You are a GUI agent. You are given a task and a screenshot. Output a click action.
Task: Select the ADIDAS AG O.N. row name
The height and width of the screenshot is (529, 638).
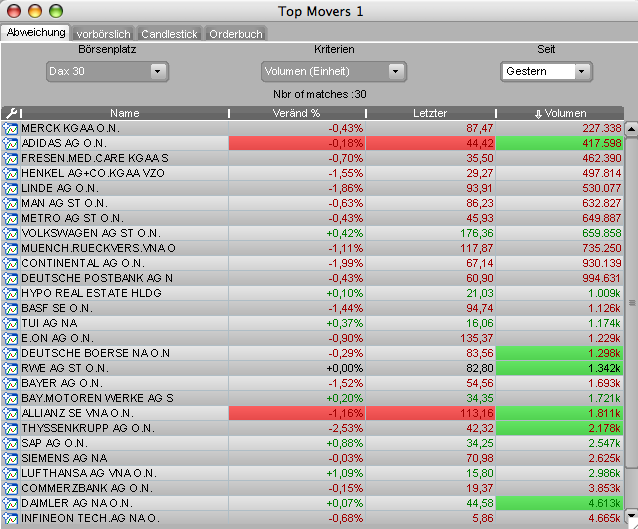coord(64,144)
